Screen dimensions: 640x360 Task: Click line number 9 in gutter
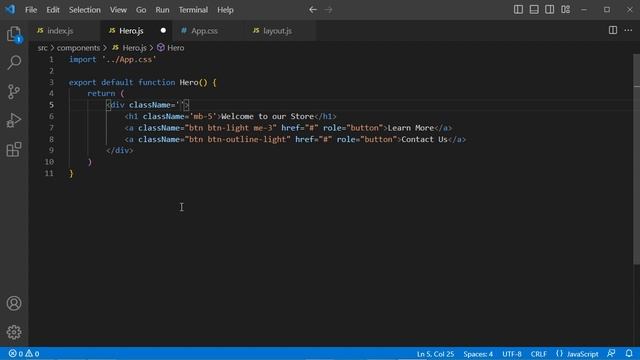coord(51,150)
